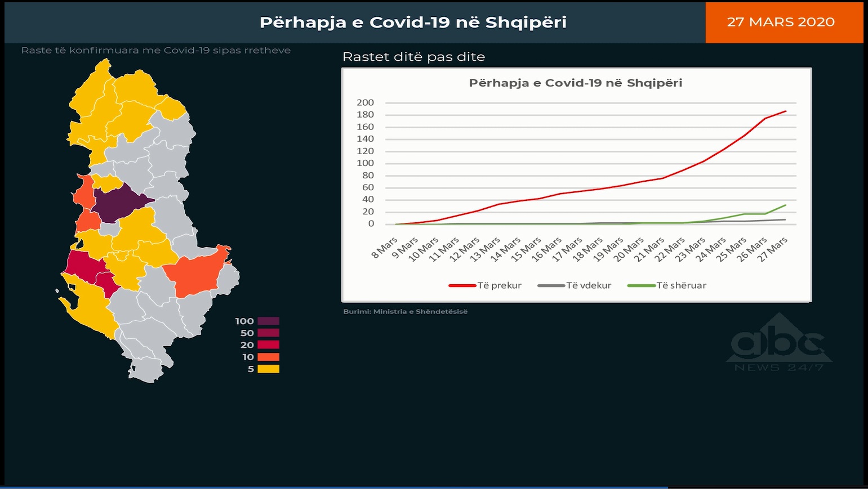This screenshot has height=489, width=868.
Task: Click the y-axis value 100
Action: click(x=365, y=163)
